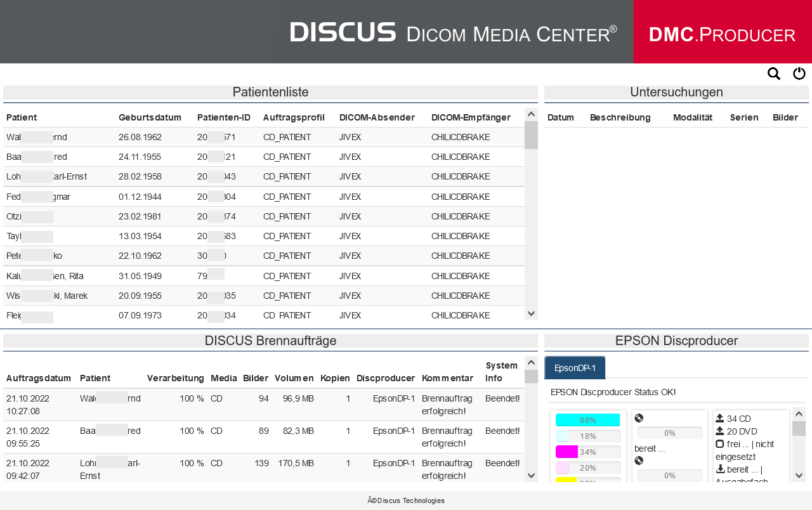Click Volumen column header
This screenshot has width=812, height=510.
[x=294, y=378]
